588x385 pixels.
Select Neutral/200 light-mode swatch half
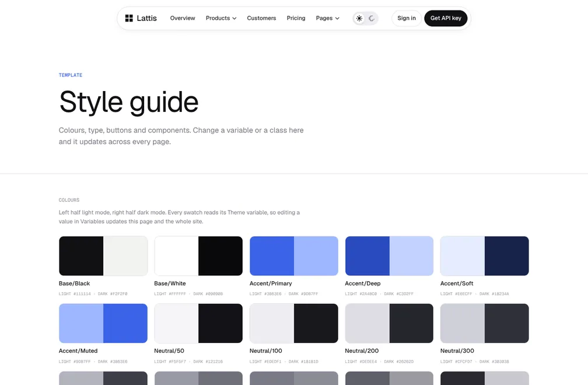pyautogui.click(x=367, y=323)
